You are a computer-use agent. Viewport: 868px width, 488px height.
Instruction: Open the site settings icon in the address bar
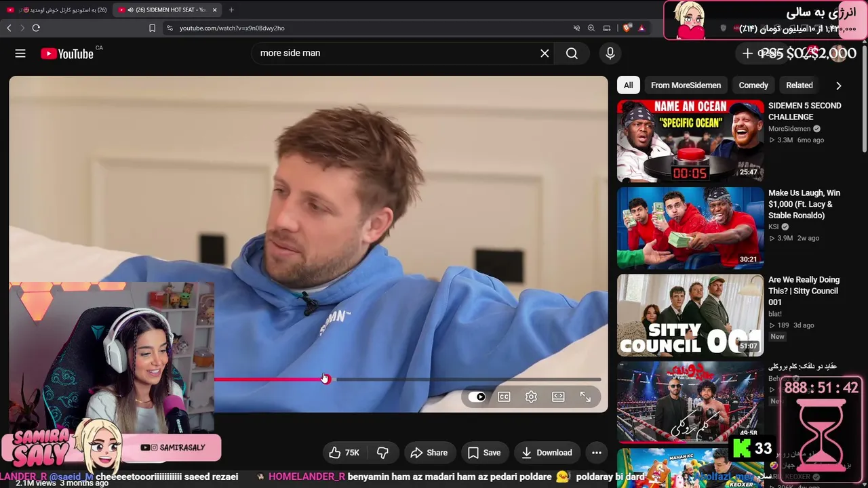(x=170, y=28)
